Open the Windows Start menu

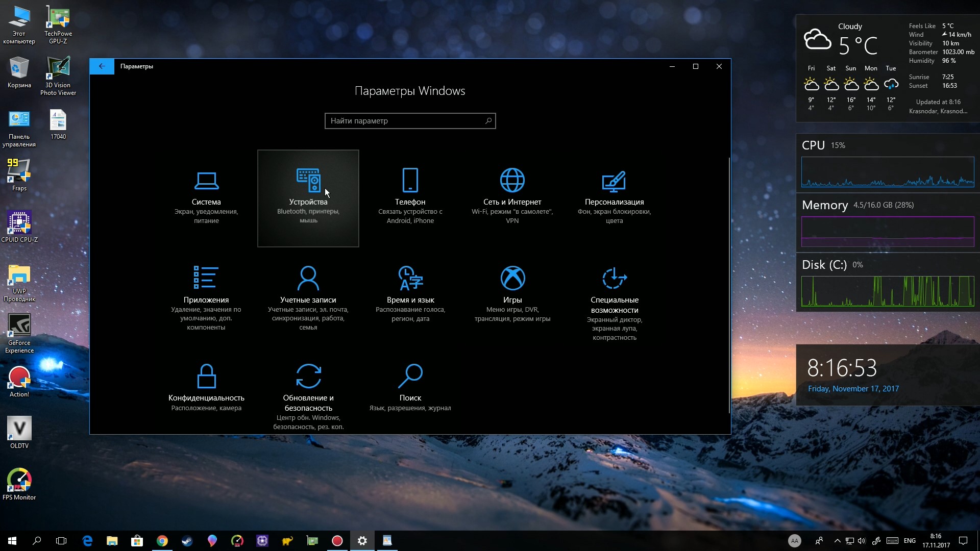pyautogui.click(x=12, y=541)
